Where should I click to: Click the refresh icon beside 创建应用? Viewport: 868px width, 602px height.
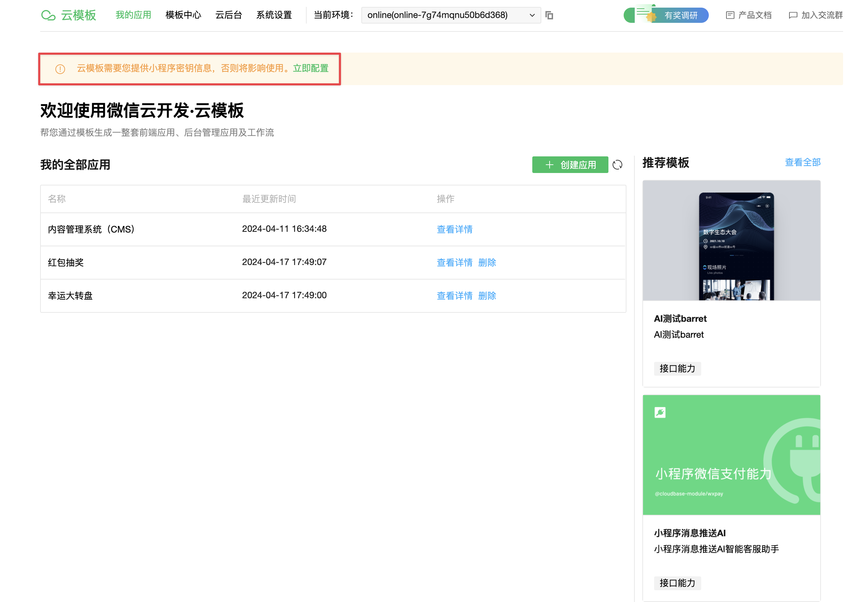point(617,165)
